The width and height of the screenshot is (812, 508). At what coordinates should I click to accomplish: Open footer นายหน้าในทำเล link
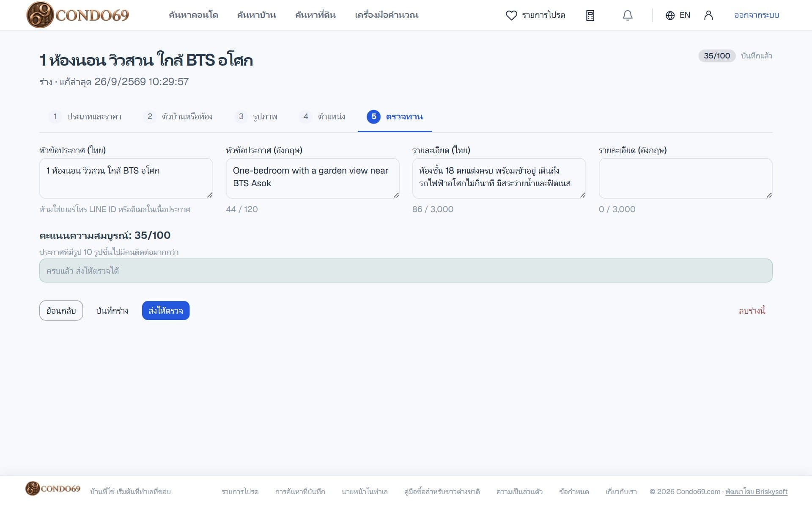click(365, 491)
